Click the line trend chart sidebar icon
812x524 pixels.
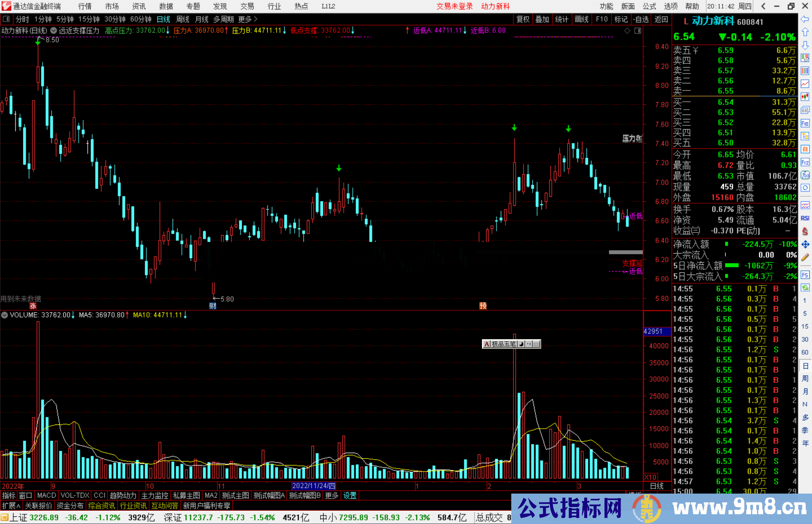point(805,83)
